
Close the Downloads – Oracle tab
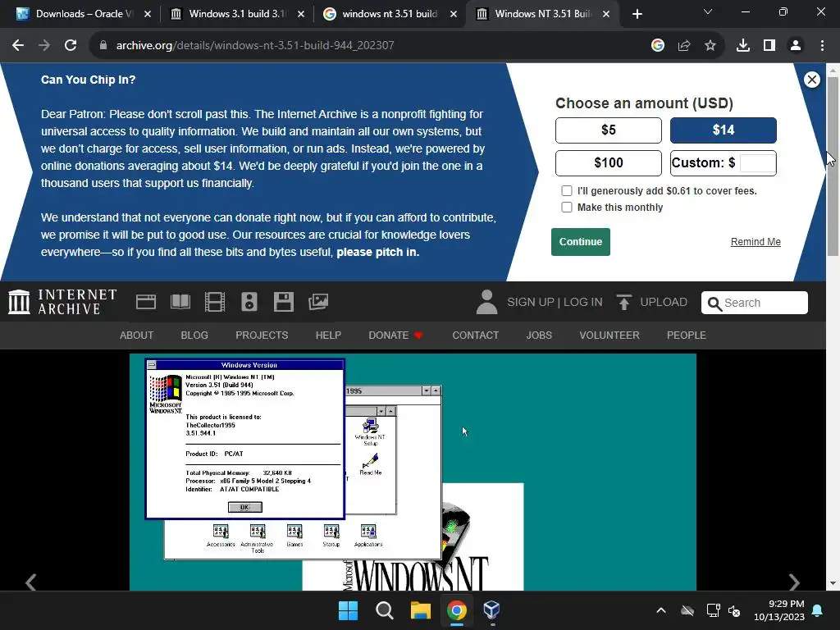click(x=148, y=15)
